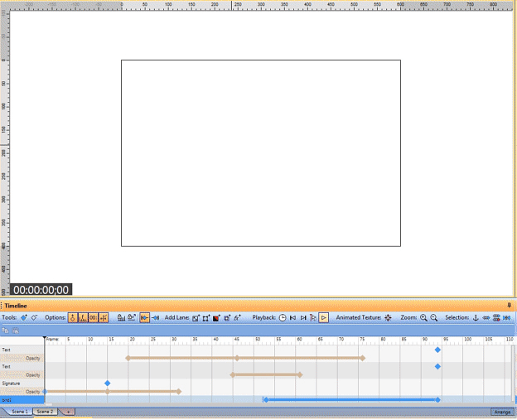The image size is (517, 420).
Task: Toggle the graph curve Options button
Action: [x=83, y=317]
